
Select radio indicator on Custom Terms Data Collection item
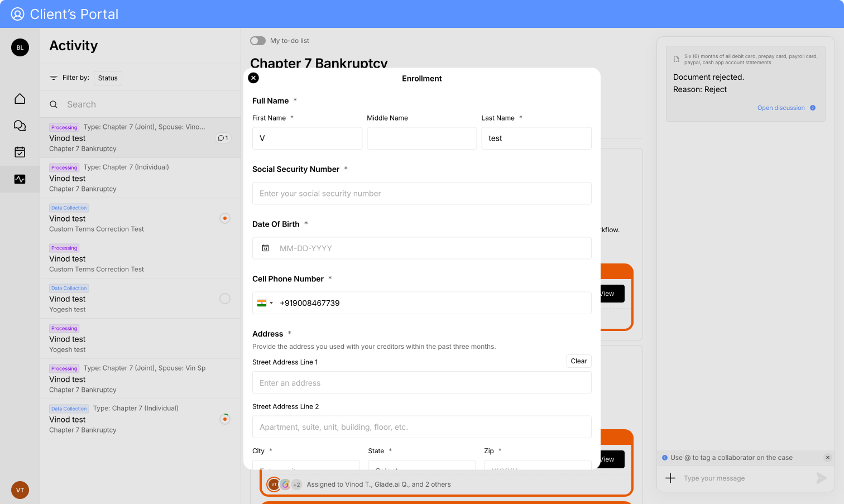point(225,218)
